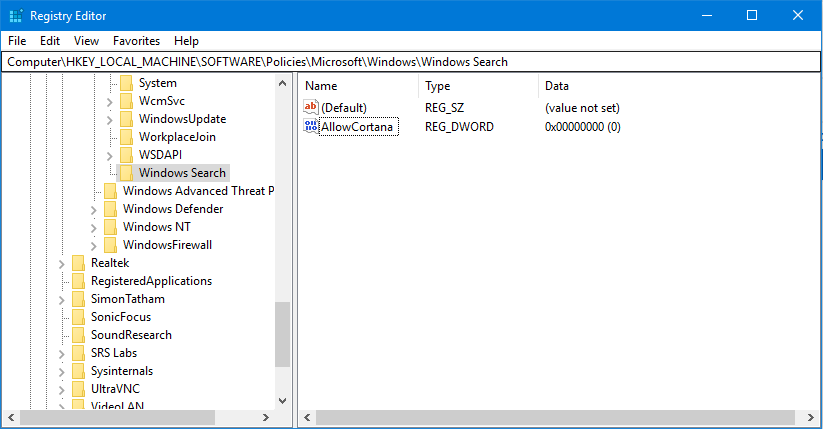This screenshot has height=429, width=823.
Task: Select the (Default) value name
Action: (x=344, y=108)
